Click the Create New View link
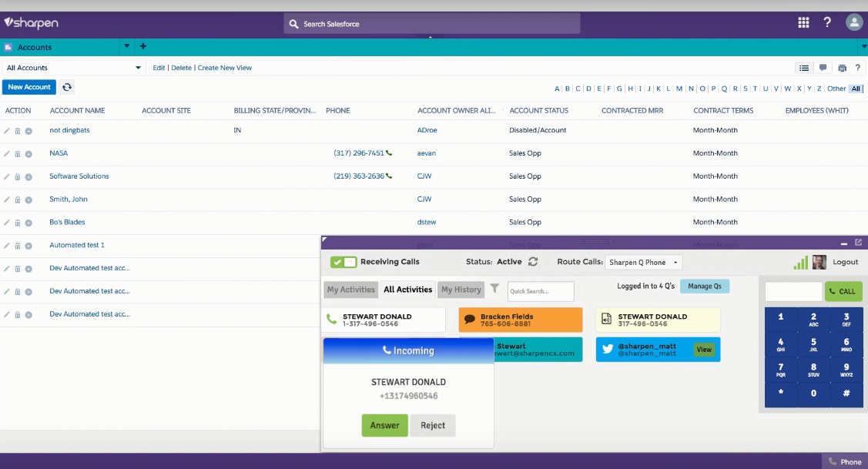This screenshot has height=469, width=868. tap(224, 68)
